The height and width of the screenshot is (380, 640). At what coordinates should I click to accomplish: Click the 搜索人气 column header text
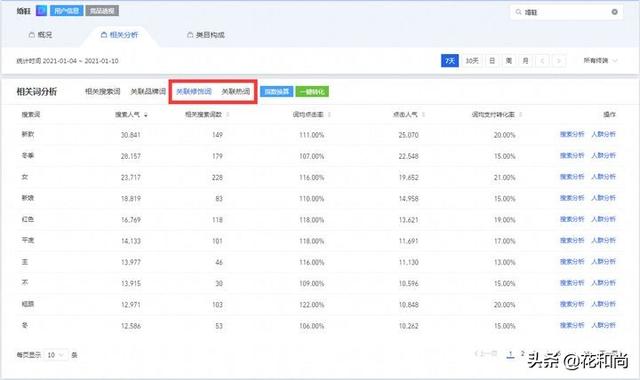point(127,115)
